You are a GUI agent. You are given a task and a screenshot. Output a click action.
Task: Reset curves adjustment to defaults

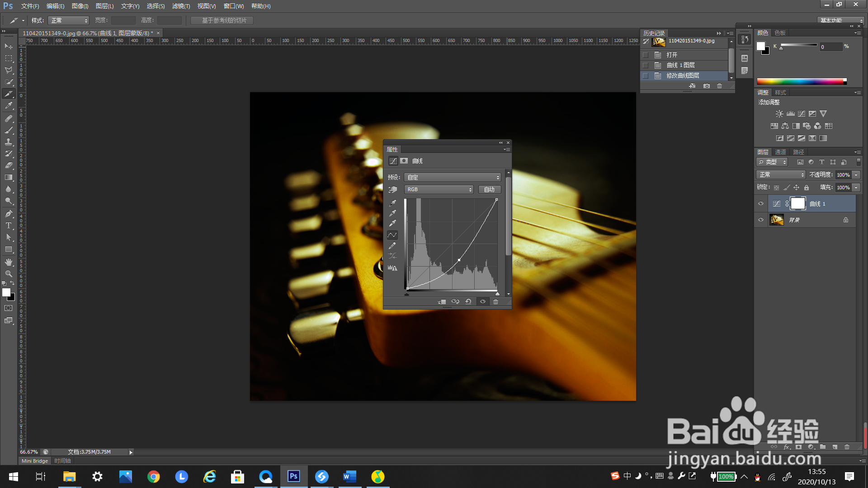pos(468,301)
